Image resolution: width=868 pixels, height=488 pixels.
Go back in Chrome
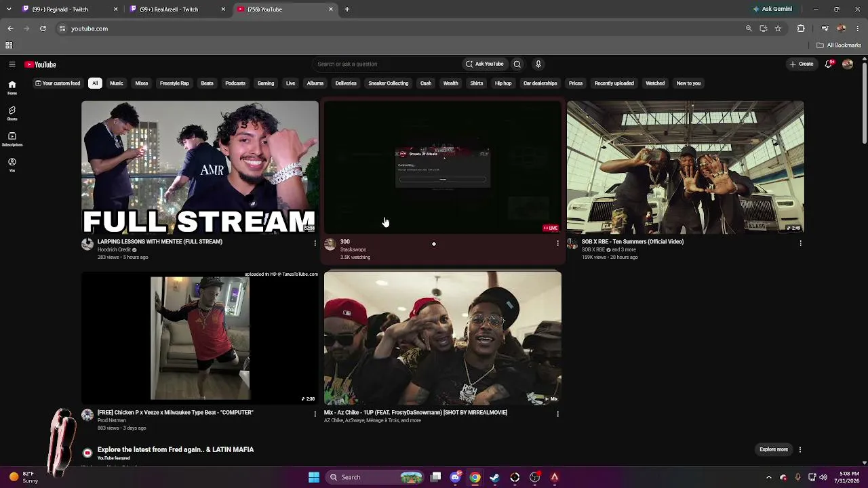coord(10,28)
